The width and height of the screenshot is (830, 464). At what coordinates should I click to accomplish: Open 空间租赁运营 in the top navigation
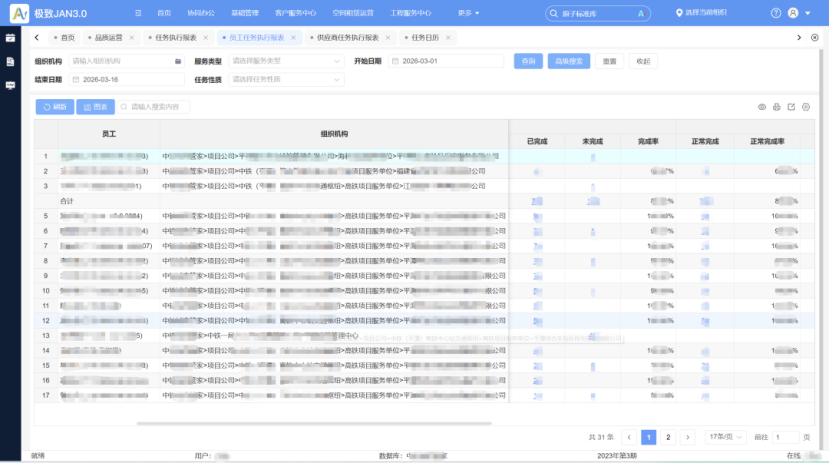(353, 13)
